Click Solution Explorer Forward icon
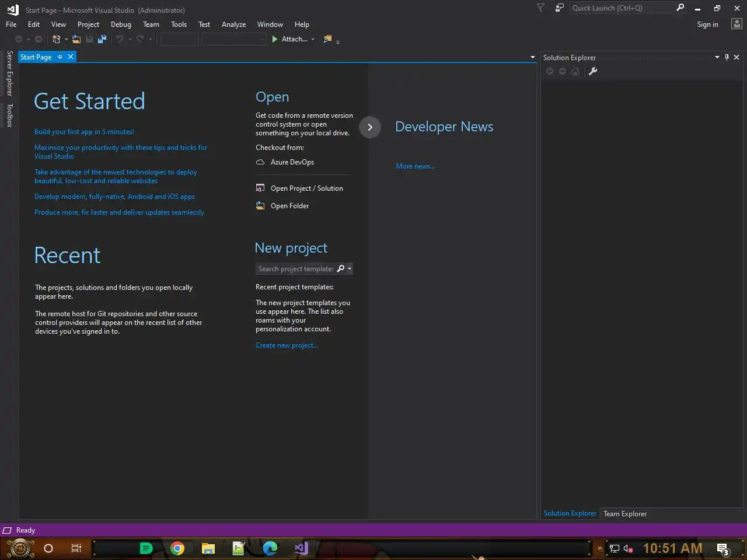 pos(563,71)
